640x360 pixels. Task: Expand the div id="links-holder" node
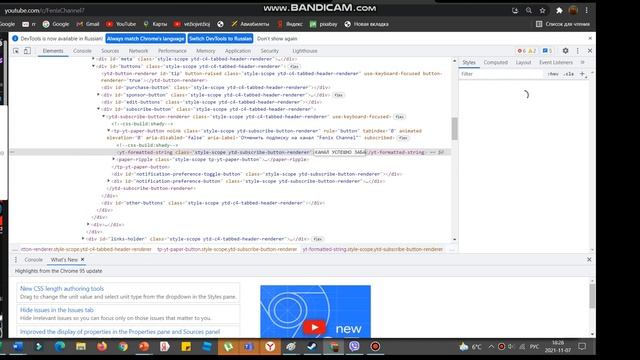coord(83,239)
